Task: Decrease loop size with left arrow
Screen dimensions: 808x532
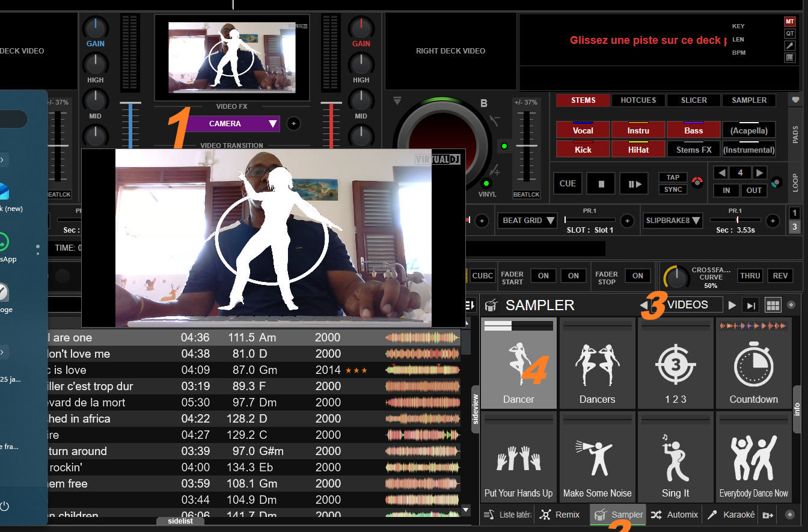Action: [720, 173]
